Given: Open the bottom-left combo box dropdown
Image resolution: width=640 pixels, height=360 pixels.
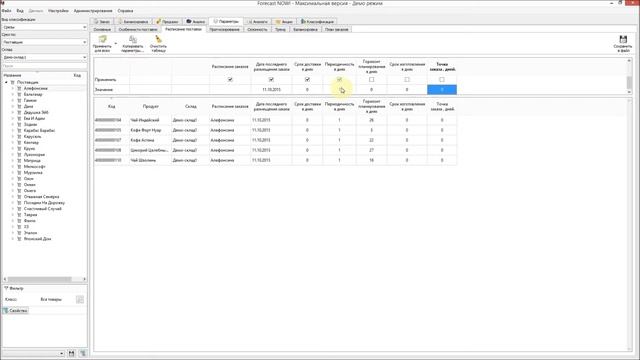Looking at the screenshot, I should pyautogui.click(x=61, y=353).
